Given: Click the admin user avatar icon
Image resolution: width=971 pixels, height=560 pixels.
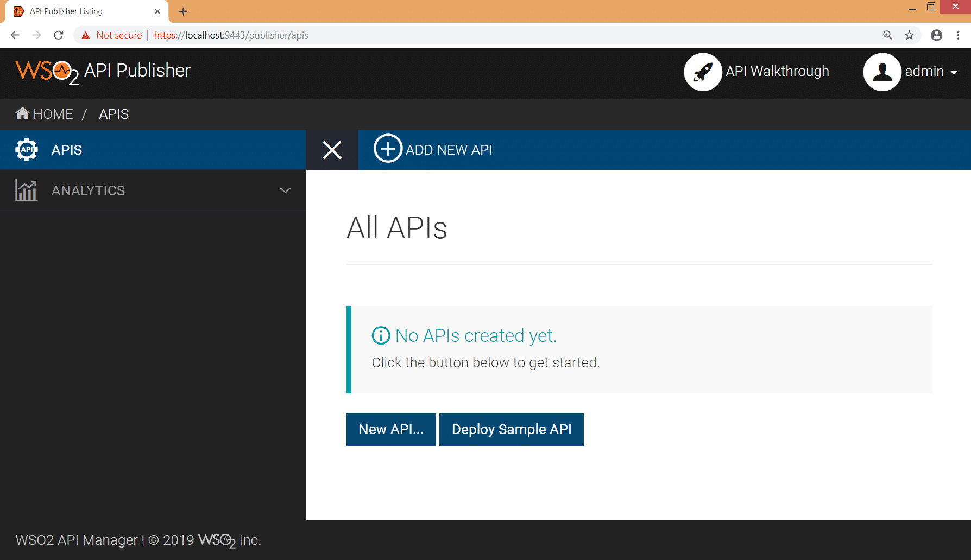Looking at the screenshot, I should (882, 72).
